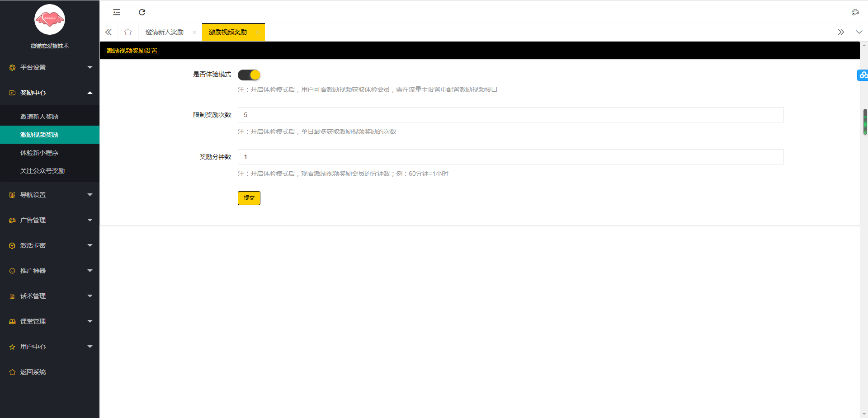Image resolution: width=868 pixels, height=418 pixels.
Task: Open 激励视频奖励 in the sidebar
Action: click(x=50, y=135)
